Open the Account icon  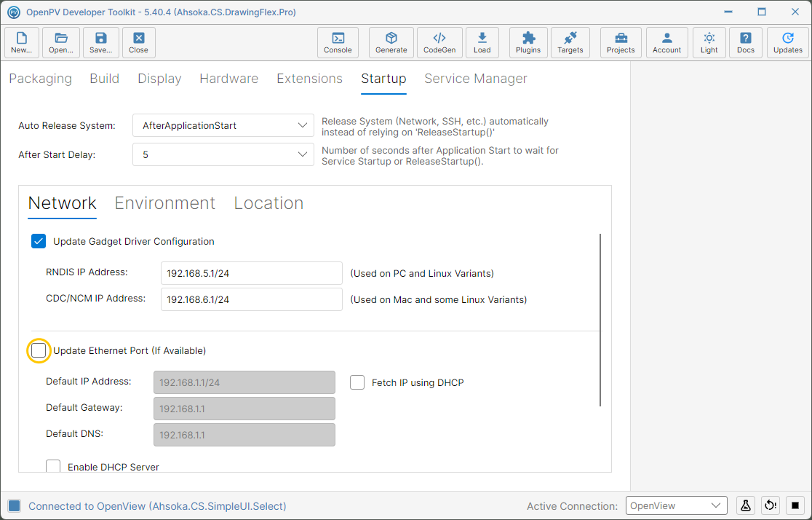[667, 42]
